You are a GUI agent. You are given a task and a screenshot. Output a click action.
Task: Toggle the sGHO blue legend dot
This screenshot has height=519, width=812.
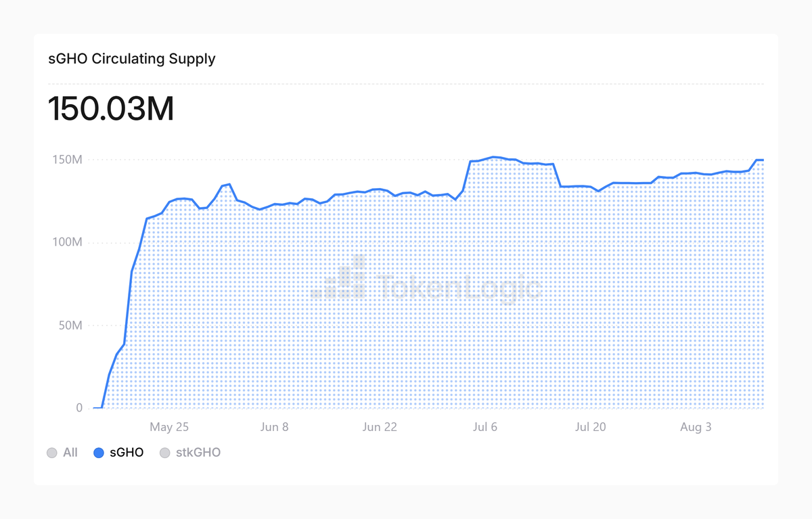pyautogui.click(x=99, y=453)
